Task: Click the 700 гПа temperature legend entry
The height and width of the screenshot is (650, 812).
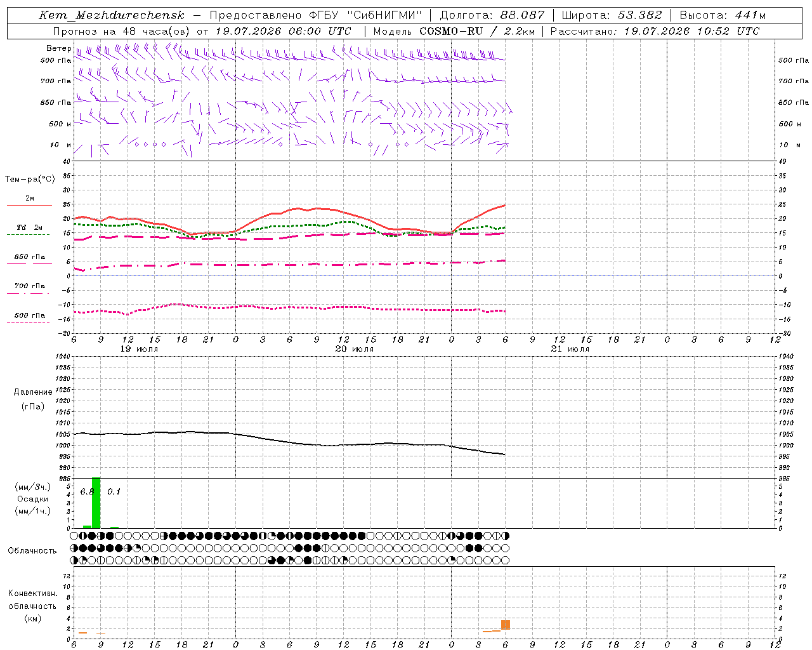Action: (29, 289)
